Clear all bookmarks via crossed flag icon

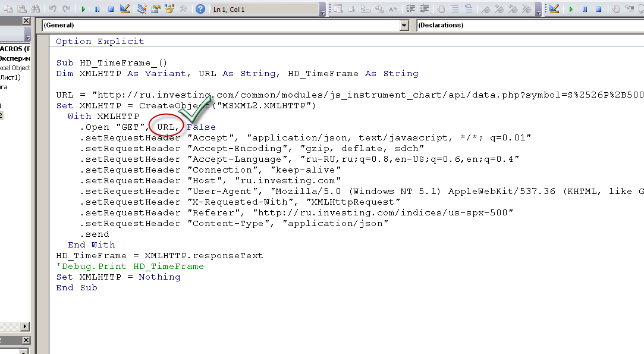click(527, 9)
